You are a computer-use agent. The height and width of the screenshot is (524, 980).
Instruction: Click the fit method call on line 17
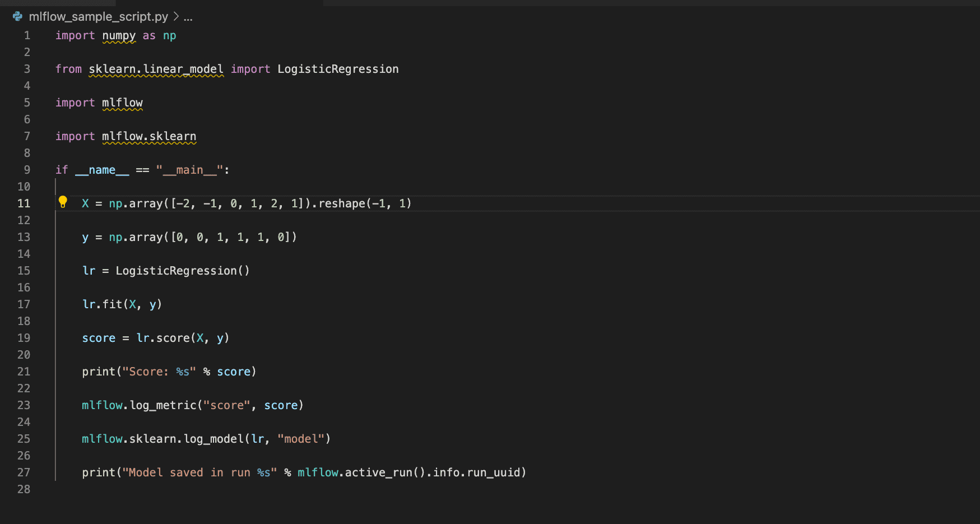(112, 304)
